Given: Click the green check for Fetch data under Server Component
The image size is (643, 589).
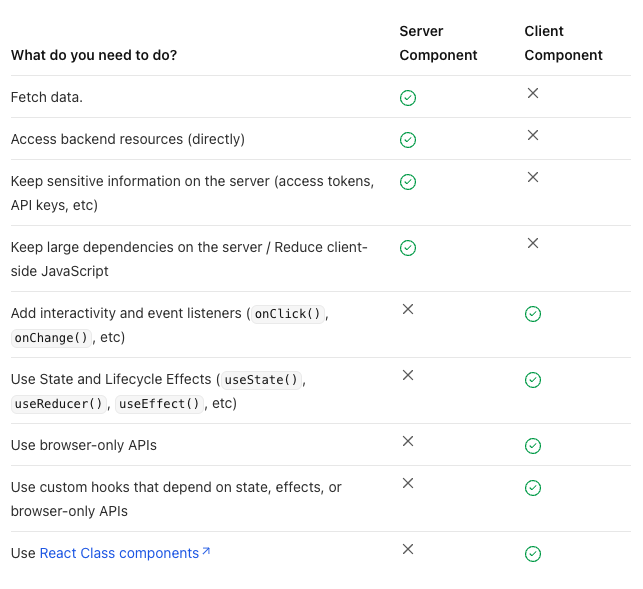Looking at the screenshot, I should (408, 98).
